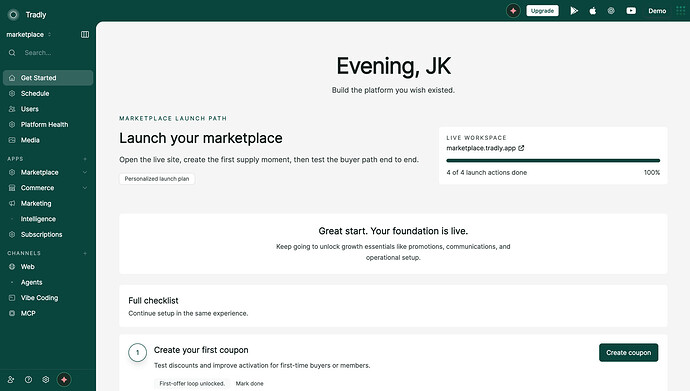Click the plus next to APPS section
This screenshot has width=690, height=391.
(x=85, y=159)
